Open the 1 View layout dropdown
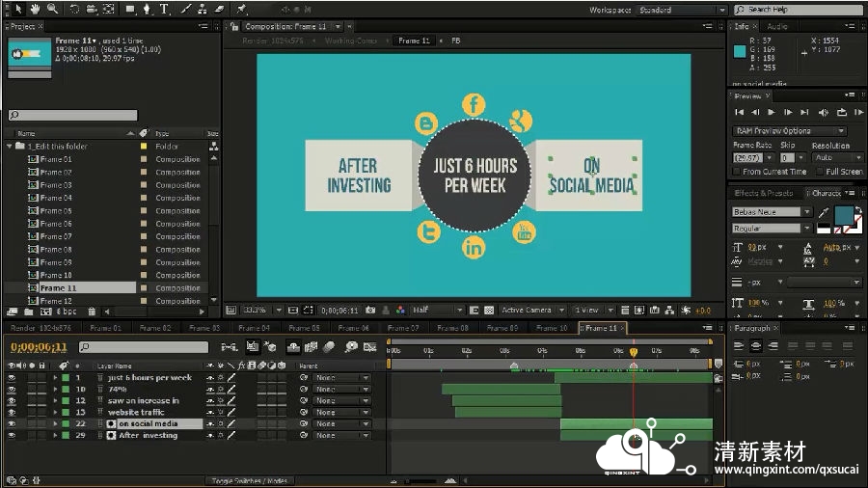The height and width of the screenshot is (488, 868). point(593,311)
